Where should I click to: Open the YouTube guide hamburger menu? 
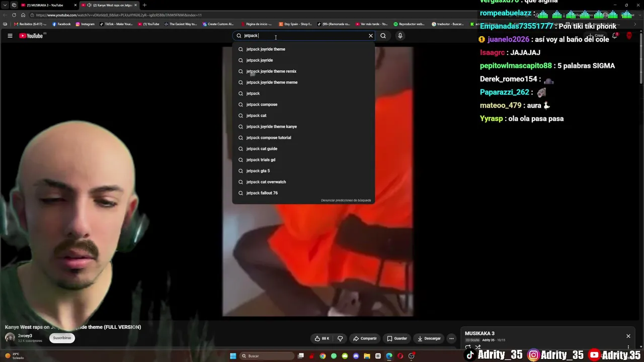pyautogui.click(x=10, y=36)
